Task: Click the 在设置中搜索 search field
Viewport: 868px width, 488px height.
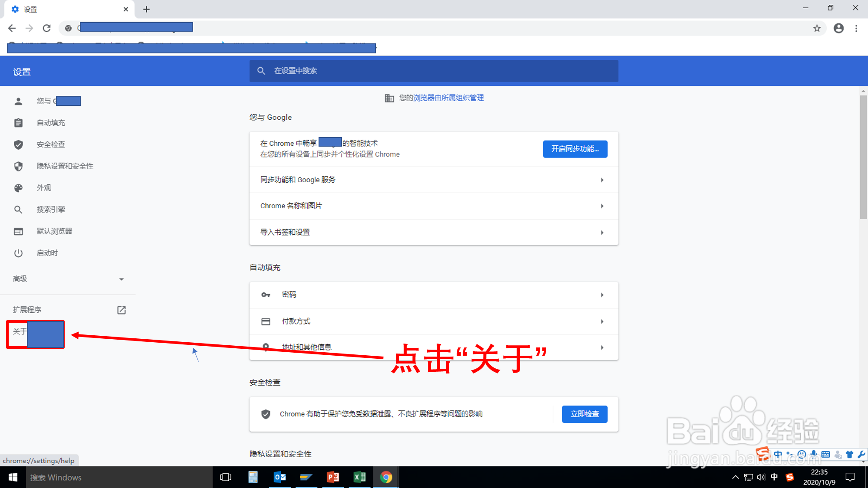Action: point(434,71)
